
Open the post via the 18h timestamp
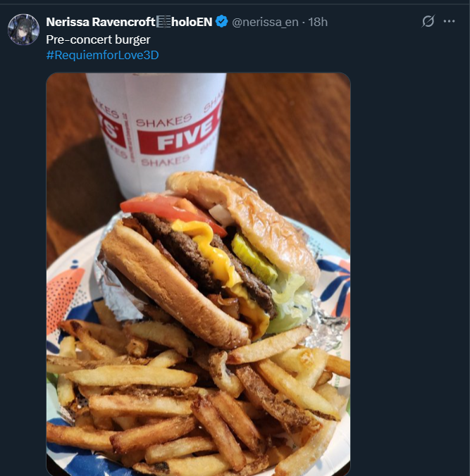click(x=318, y=22)
